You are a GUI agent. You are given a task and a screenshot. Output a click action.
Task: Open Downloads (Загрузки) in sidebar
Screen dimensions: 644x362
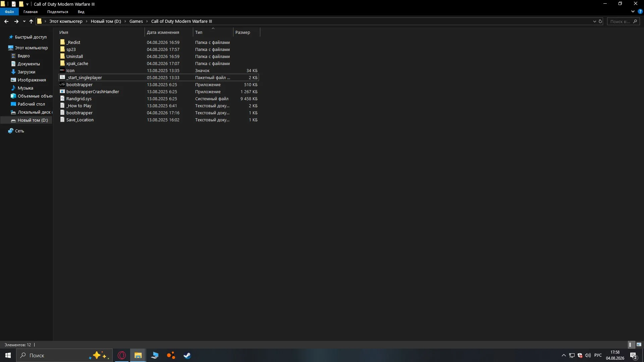[x=26, y=72]
